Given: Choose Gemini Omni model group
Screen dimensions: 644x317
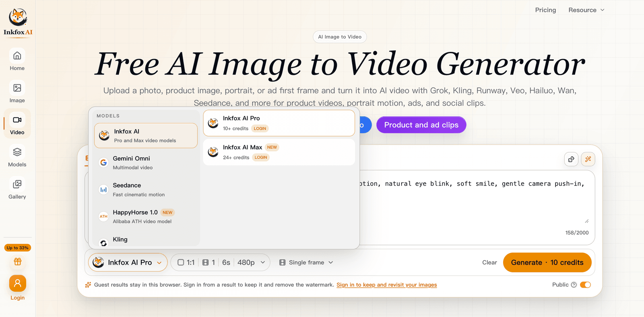Looking at the screenshot, I should pos(146,163).
